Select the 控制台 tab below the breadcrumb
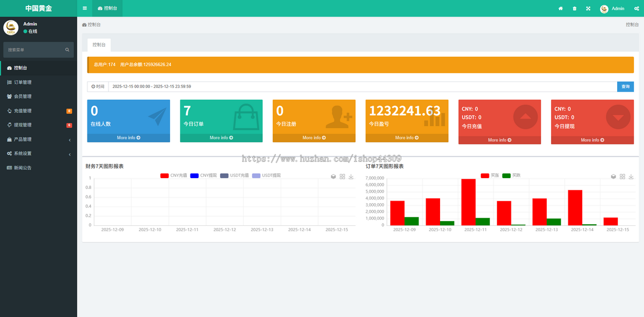Image resolution: width=644 pixels, height=317 pixels. [x=99, y=45]
